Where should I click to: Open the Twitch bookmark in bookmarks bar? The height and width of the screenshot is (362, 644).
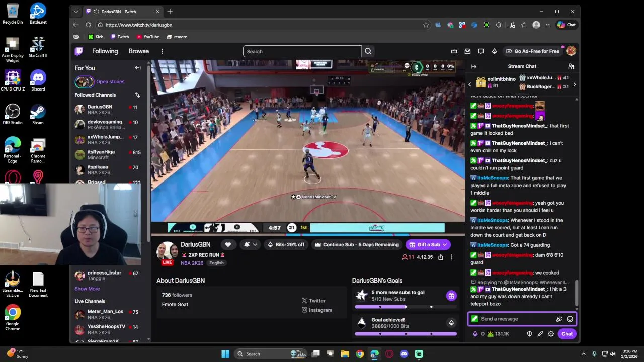click(120, 37)
